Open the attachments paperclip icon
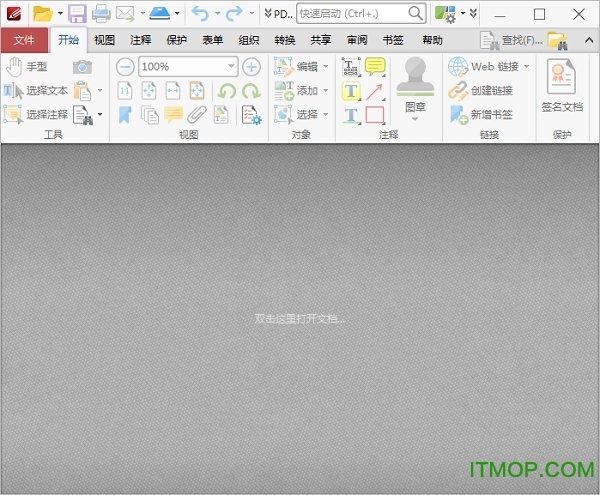The width and height of the screenshot is (600, 495). [x=197, y=115]
